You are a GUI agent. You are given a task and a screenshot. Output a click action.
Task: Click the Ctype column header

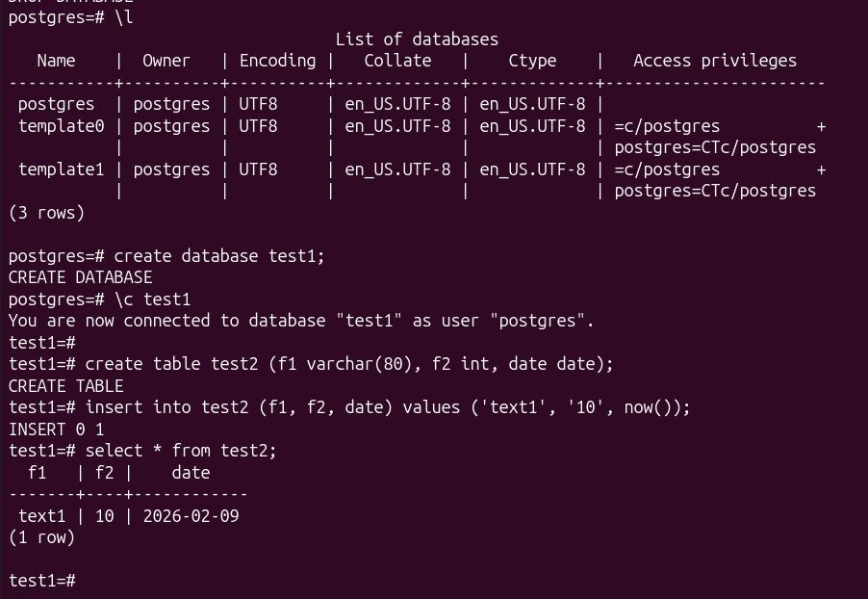[532, 61]
